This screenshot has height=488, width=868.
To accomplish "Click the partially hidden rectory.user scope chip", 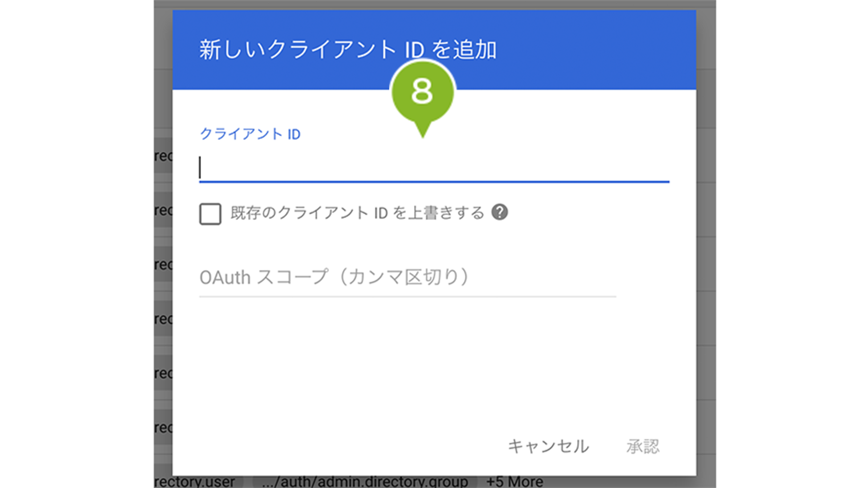I will click(x=195, y=482).
